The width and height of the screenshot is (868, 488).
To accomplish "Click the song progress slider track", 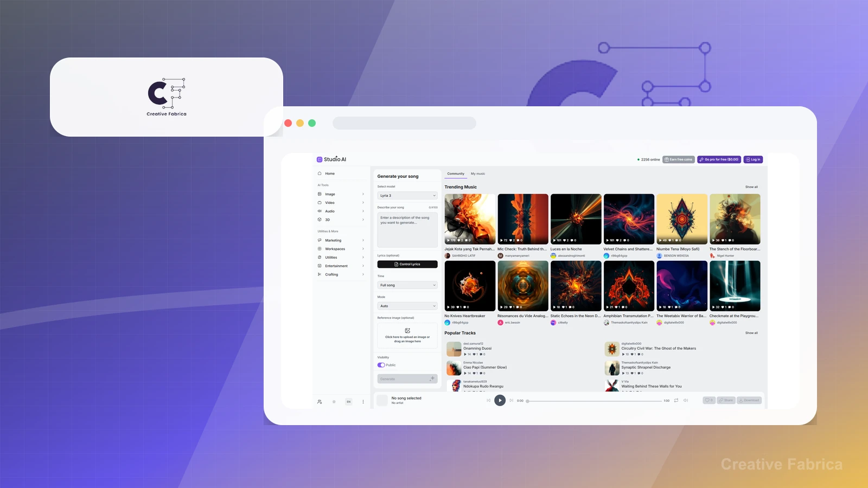I will (x=594, y=401).
